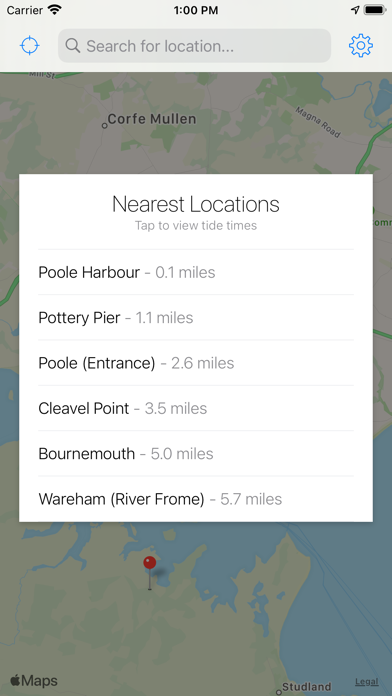Tap the Nearest Locations heading
Image resolution: width=392 pixels, height=696 pixels.
[x=196, y=204]
